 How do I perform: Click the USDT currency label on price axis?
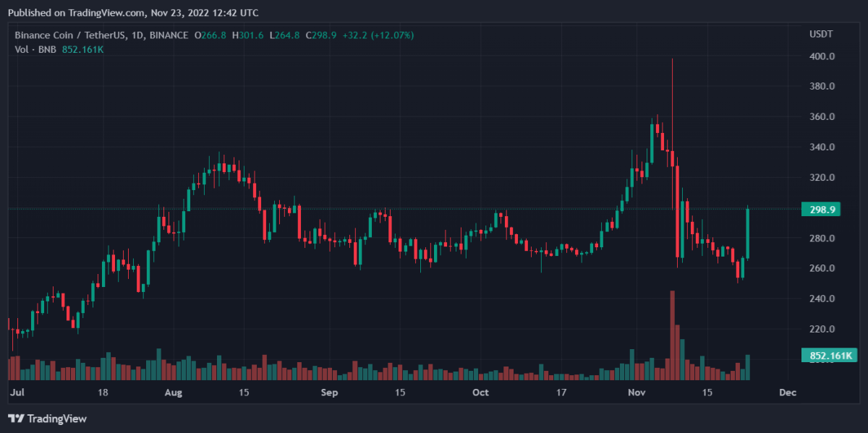pyautogui.click(x=821, y=35)
